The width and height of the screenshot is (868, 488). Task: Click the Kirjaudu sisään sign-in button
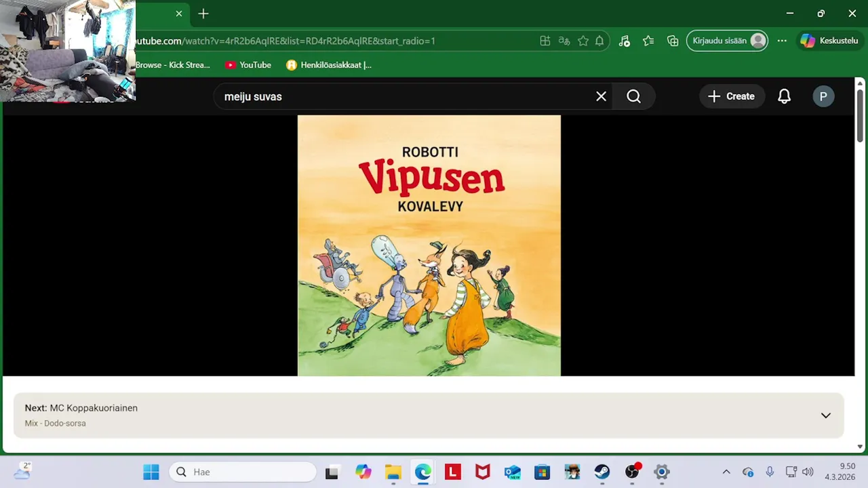pos(728,41)
